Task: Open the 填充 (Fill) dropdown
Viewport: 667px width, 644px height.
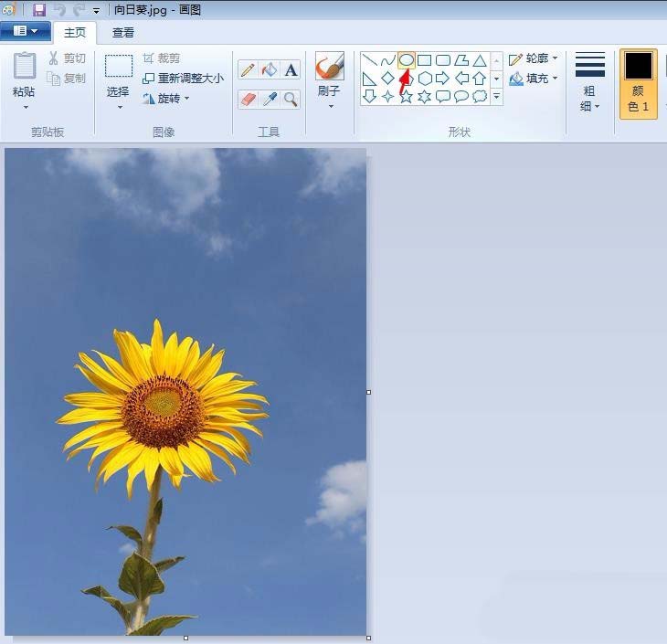Action: [533, 79]
